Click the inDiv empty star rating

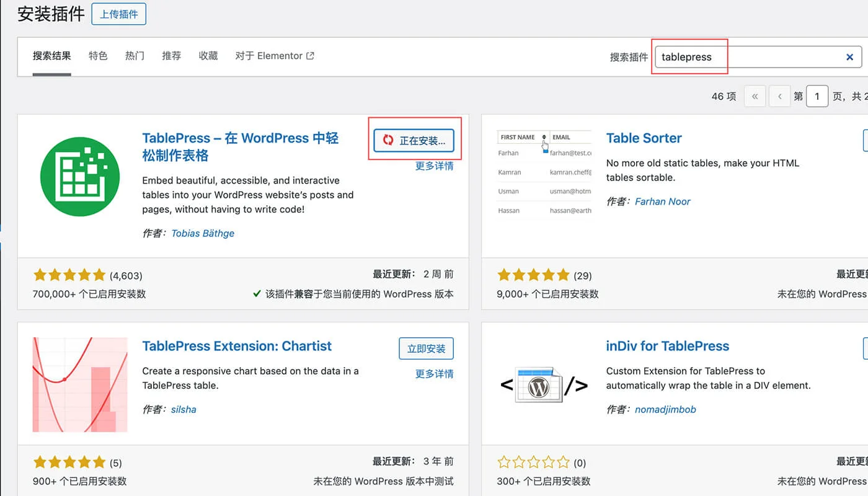(533, 462)
